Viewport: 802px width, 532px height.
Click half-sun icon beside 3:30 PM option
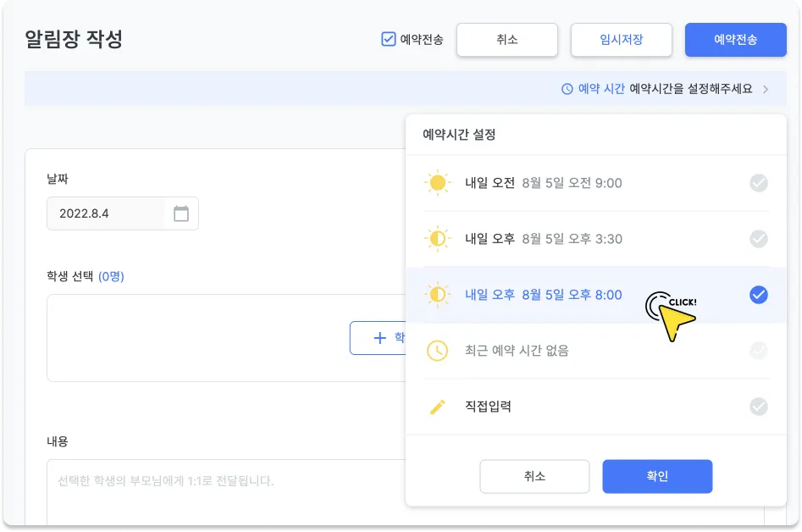point(437,239)
